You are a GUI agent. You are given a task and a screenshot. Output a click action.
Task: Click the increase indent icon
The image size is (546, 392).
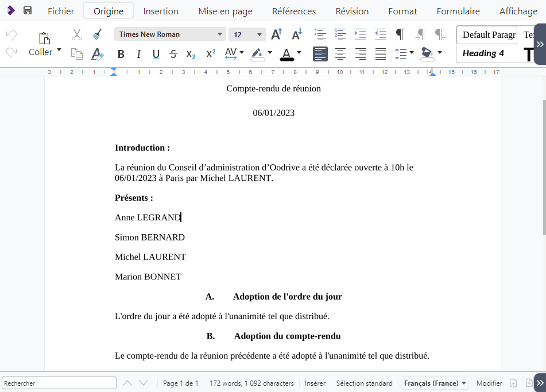click(x=360, y=34)
